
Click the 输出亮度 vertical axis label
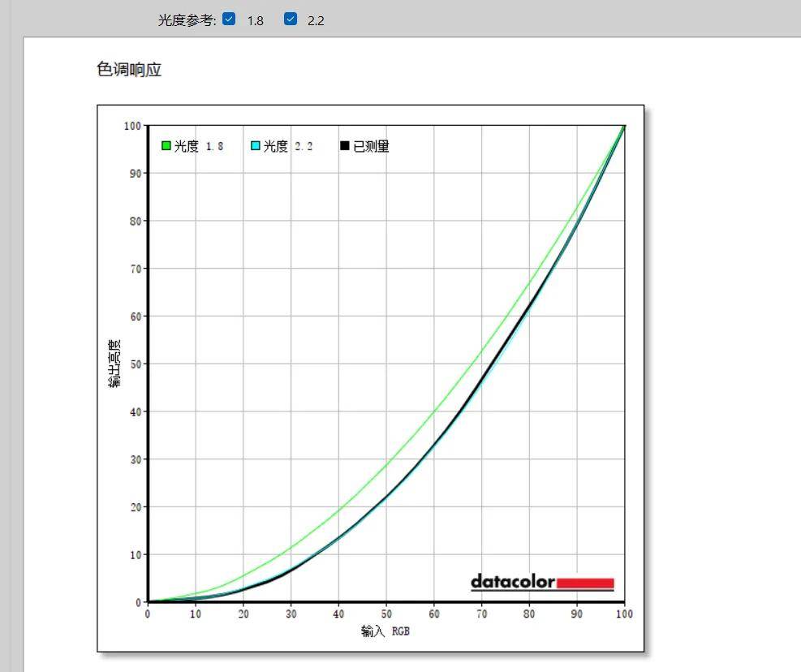(114, 363)
